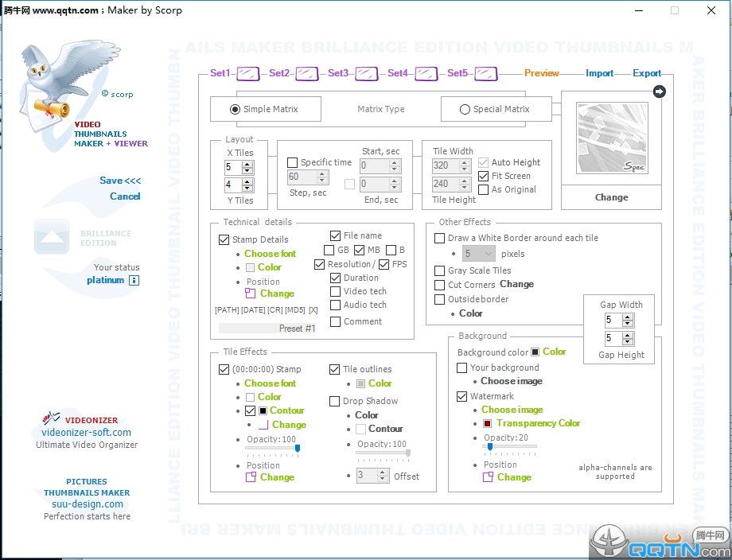
Task: Click Tile outlines Color swatch
Action: (361, 383)
